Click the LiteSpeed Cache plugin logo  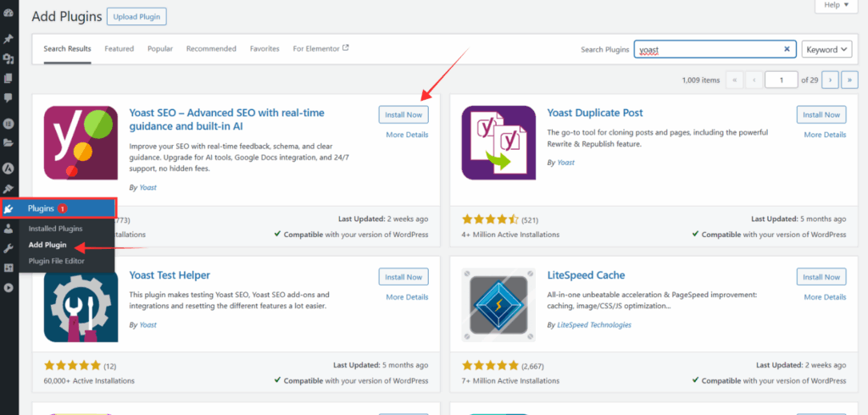coord(498,305)
